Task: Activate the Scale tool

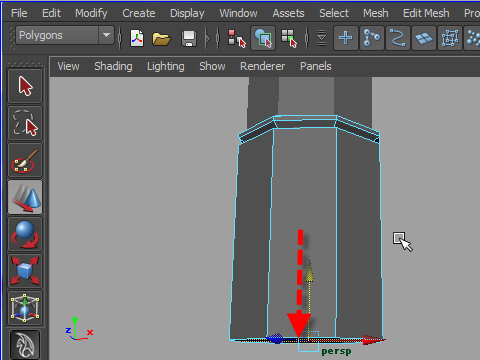Action: pos(25,271)
